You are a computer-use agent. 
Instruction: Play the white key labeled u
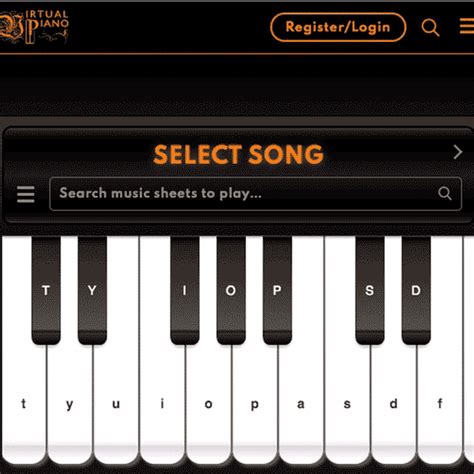pyautogui.click(x=116, y=404)
